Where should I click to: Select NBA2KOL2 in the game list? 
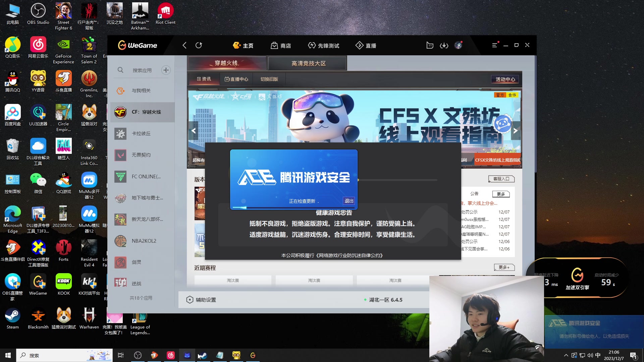tap(143, 241)
